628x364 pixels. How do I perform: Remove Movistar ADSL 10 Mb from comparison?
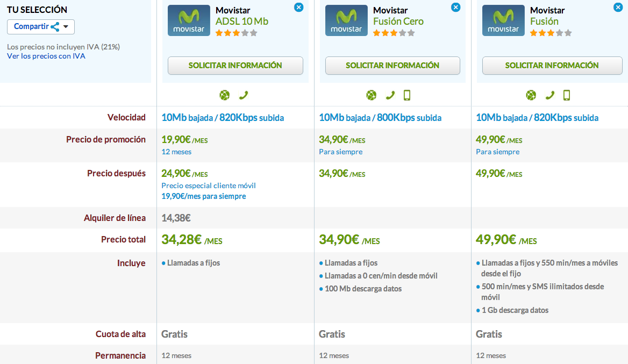click(299, 7)
